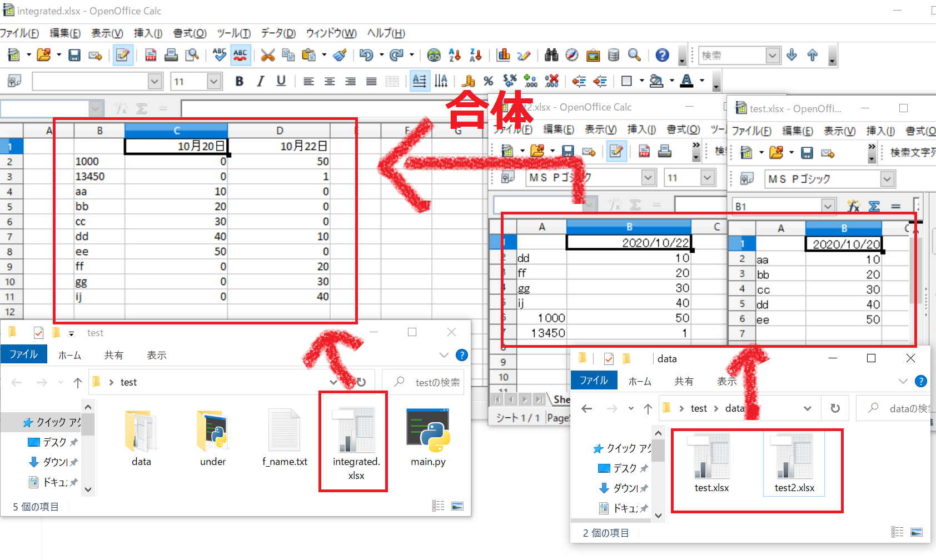Open the font size 11 dropdown
The image size is (936, 560).
coord(214,82)
